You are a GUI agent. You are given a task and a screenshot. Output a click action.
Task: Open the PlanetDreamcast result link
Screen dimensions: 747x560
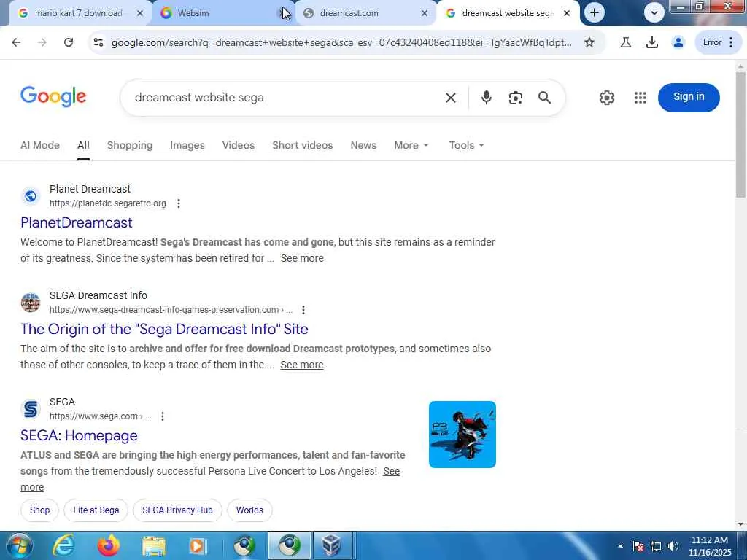point(76,222)
